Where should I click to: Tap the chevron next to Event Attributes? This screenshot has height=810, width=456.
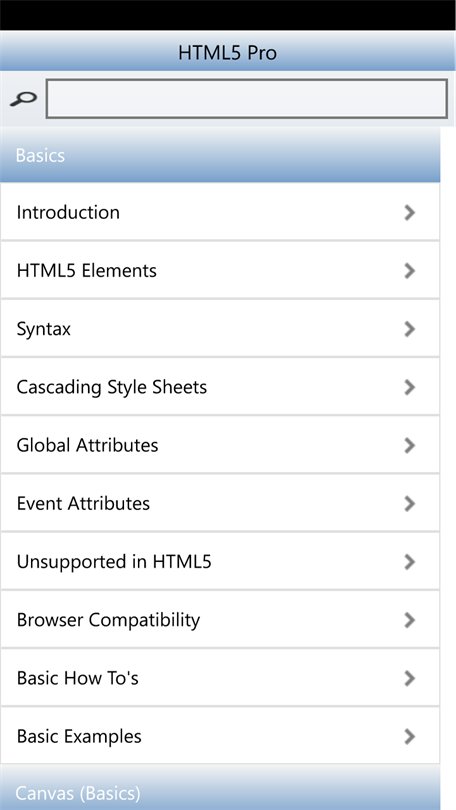410,504
